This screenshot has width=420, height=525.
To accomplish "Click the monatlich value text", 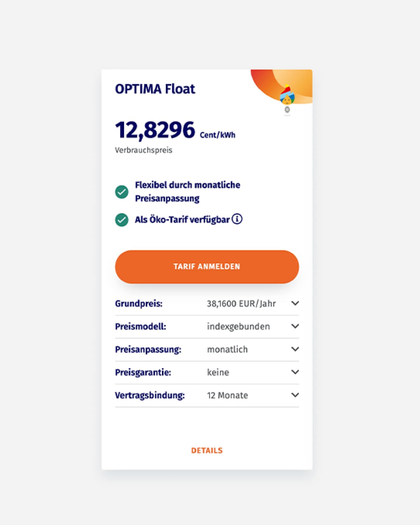I will tap(227, 349).
